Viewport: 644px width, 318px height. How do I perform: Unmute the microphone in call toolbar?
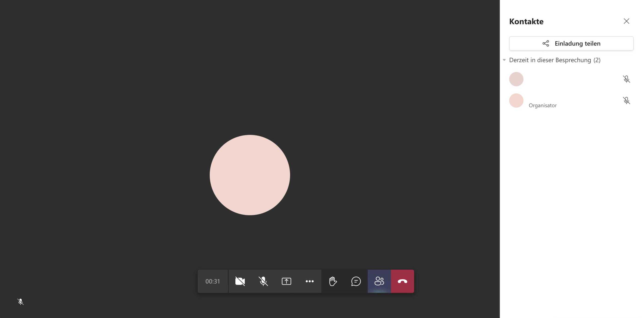pos(263,281)
